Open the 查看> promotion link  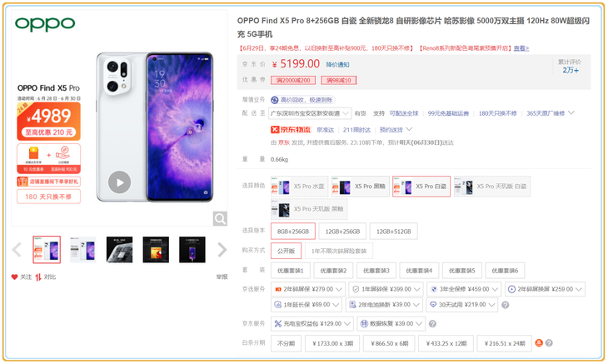pos(521,48)
